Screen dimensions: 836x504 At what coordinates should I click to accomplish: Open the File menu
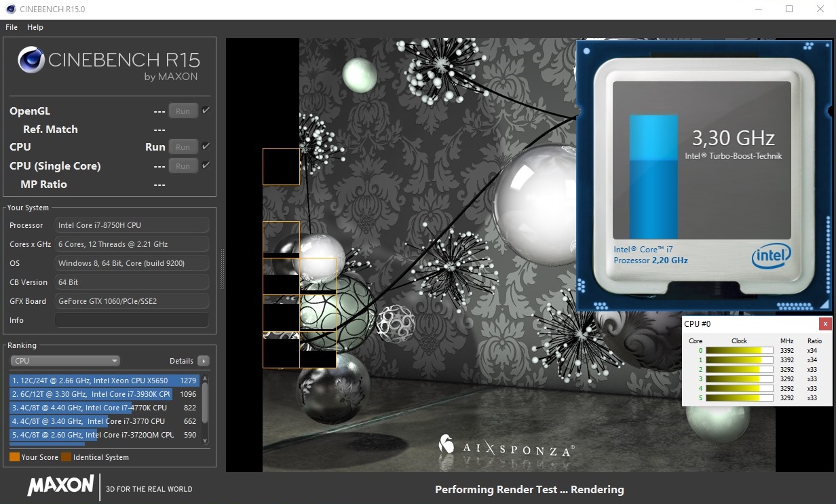pos(12,27)
